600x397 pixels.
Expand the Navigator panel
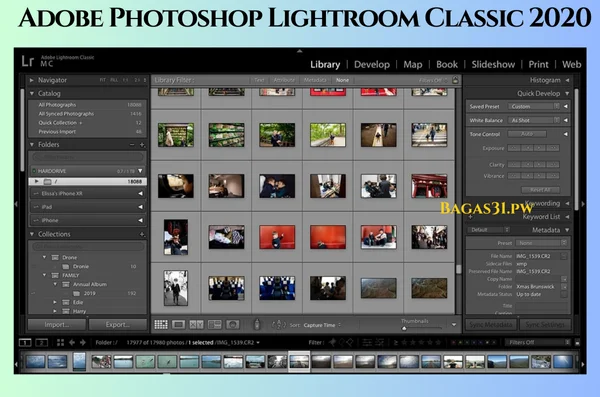(32, 80)
